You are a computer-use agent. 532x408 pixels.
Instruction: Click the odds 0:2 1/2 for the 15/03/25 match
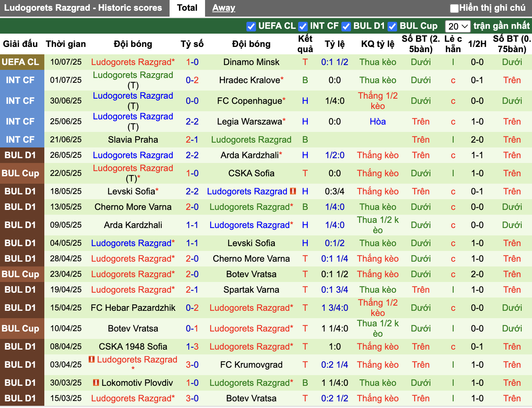pyautogui.click(x=335, y=398)
